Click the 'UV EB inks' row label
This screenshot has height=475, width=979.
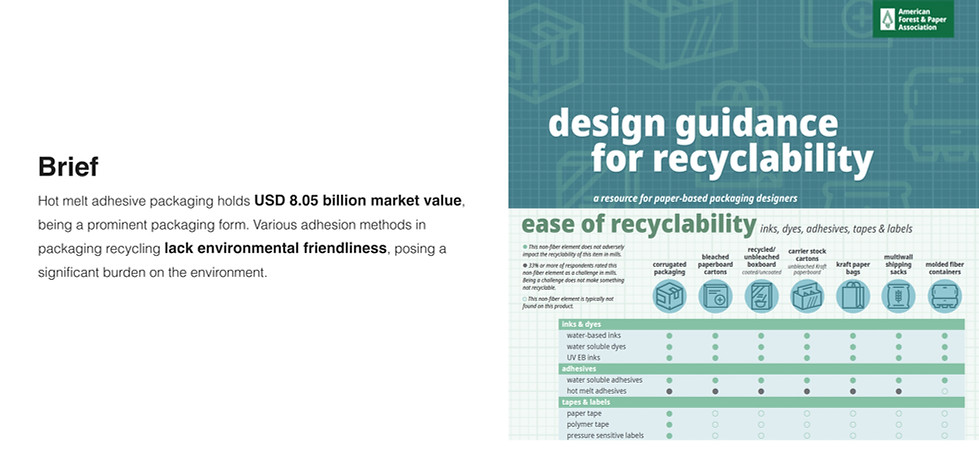click(583, 358)
